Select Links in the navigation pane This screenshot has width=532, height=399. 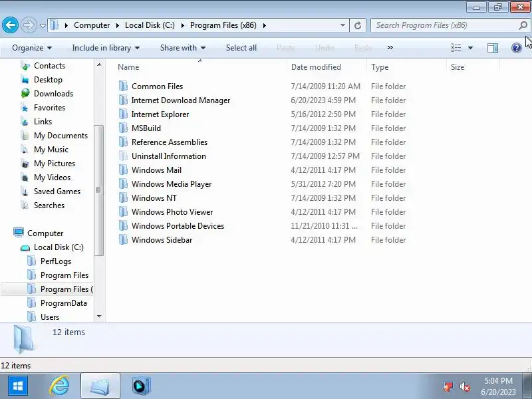tap(43, 122)
